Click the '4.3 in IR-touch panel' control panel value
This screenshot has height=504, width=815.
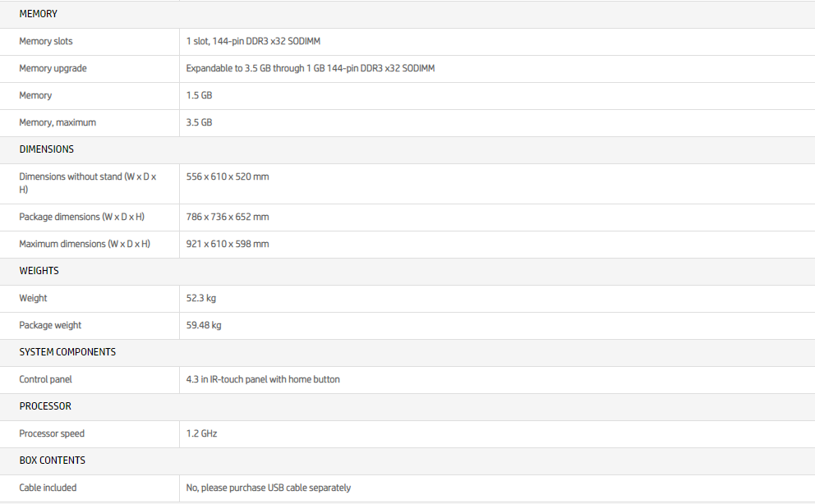pyautogui.click(x=263, y=379)
